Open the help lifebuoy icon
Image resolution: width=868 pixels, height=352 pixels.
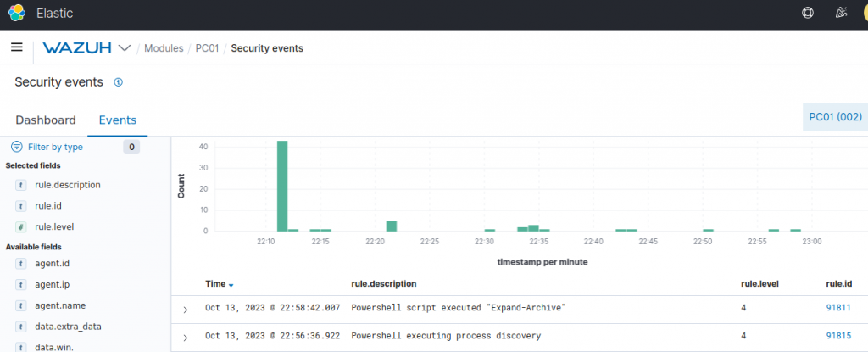click(x=808, y=13)
